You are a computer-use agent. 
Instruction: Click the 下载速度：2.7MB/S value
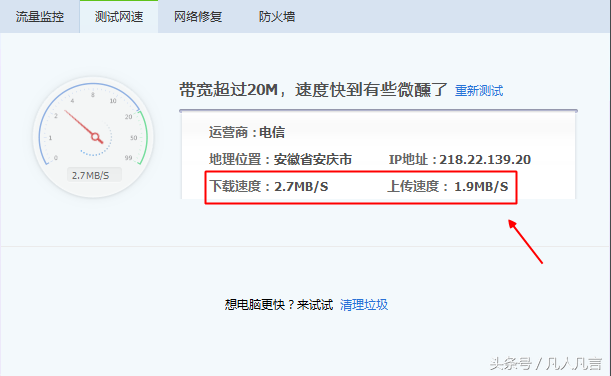pyautogui.click(x=268, y=186)
